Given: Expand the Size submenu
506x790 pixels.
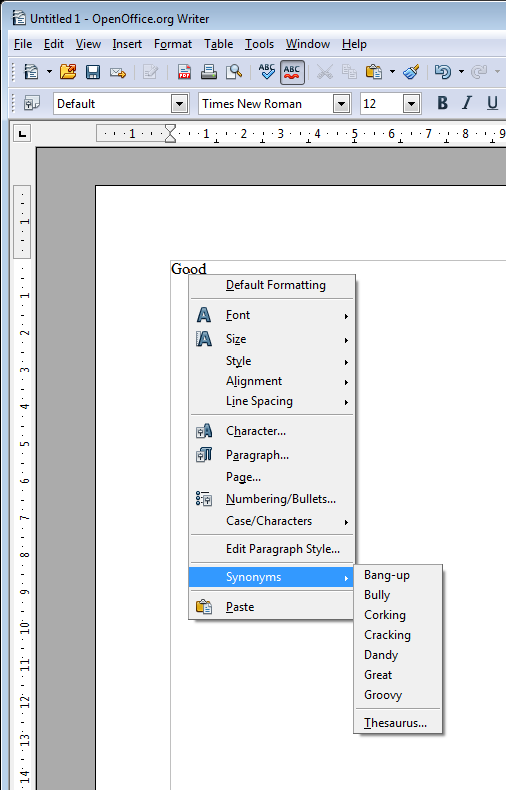Looking at the screenshot, I should 272,339.
